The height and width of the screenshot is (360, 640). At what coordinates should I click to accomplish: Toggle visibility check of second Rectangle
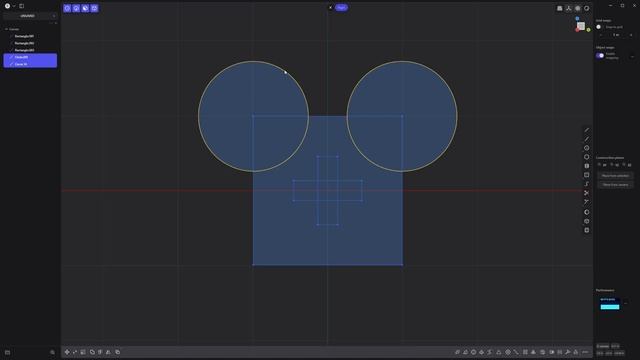tap(11, 43)
